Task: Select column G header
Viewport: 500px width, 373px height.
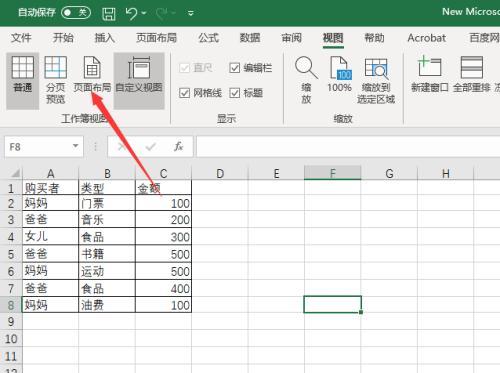Action: [x=389, y=173]
